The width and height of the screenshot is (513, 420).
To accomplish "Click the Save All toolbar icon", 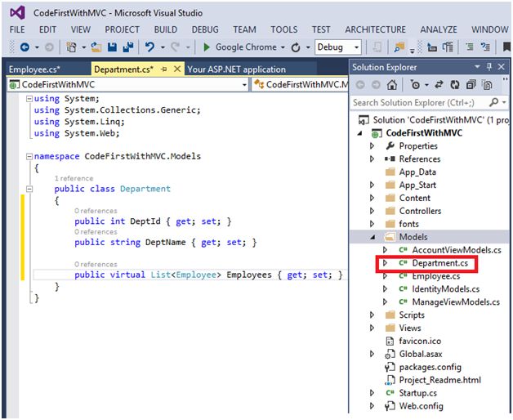I will pos(128,47).
